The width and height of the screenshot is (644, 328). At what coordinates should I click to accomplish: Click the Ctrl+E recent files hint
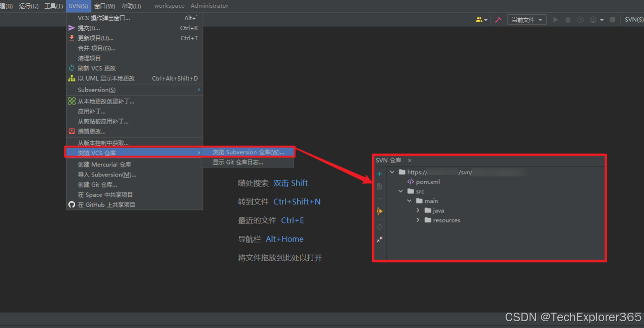293,221
